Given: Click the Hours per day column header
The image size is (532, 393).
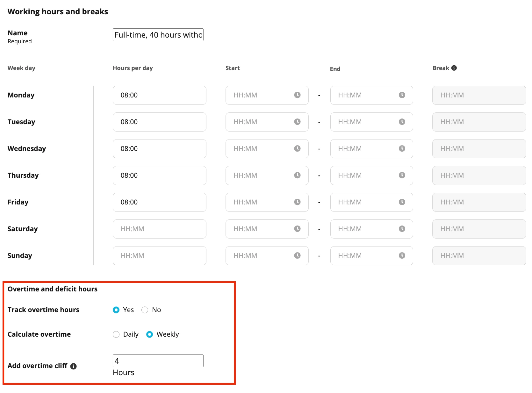Looking at the screenshot, I should 133,68.
